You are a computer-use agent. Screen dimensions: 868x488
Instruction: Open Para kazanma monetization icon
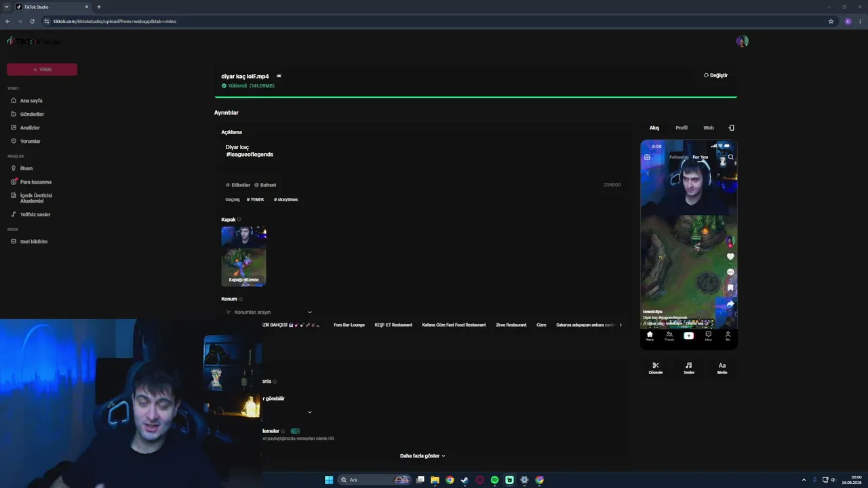click(14, 182)
